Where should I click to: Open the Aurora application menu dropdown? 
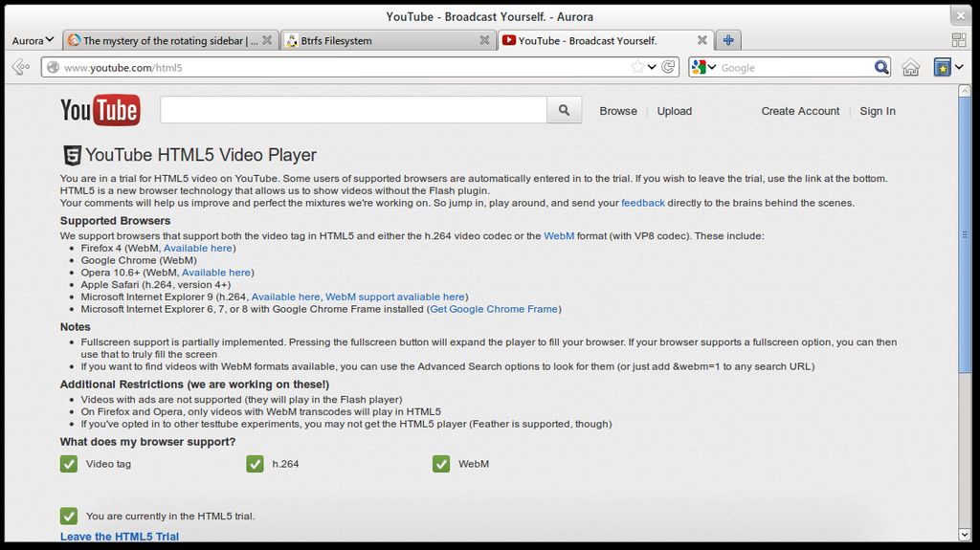[x=33, y=40]
